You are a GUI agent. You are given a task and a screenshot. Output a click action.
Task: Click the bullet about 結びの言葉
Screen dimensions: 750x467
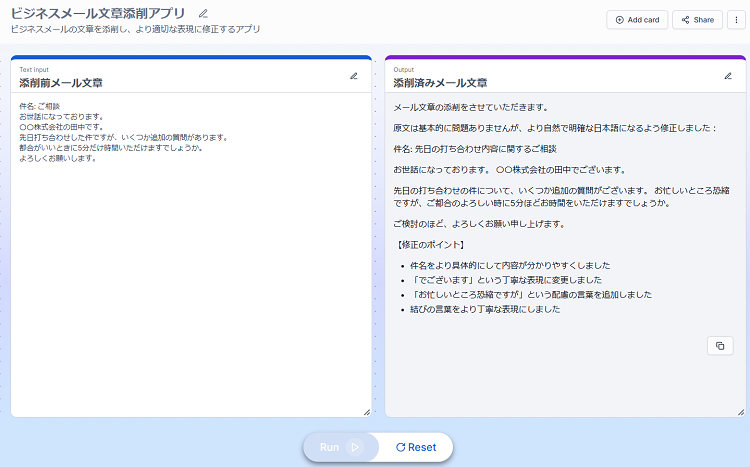tap(485, 309)
